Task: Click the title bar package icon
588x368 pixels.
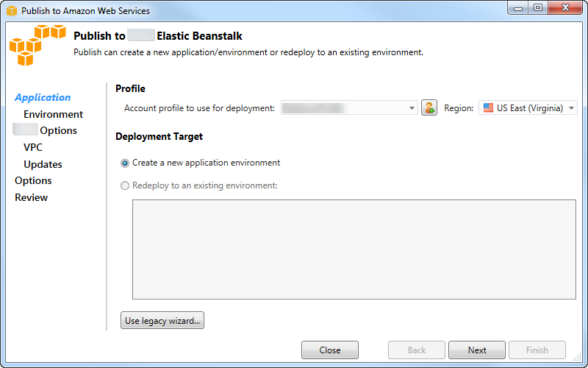Action: [x=11, y=11]
